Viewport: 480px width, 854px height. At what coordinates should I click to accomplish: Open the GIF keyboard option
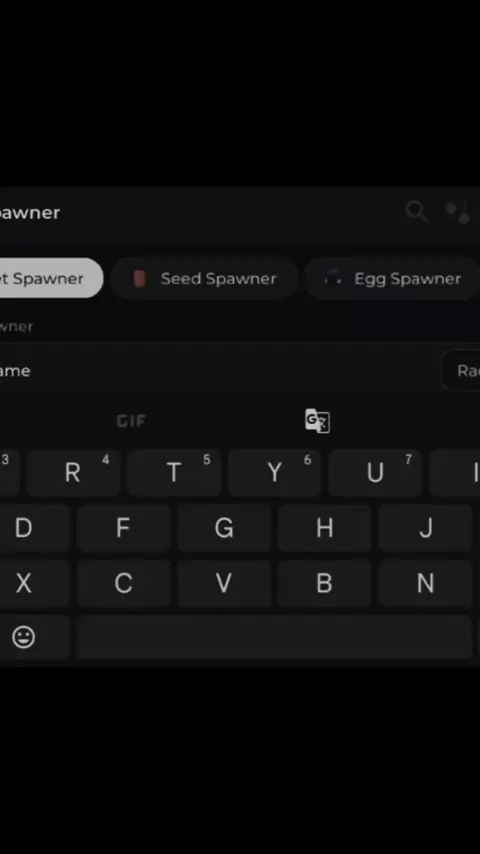(x=131, y=421)
